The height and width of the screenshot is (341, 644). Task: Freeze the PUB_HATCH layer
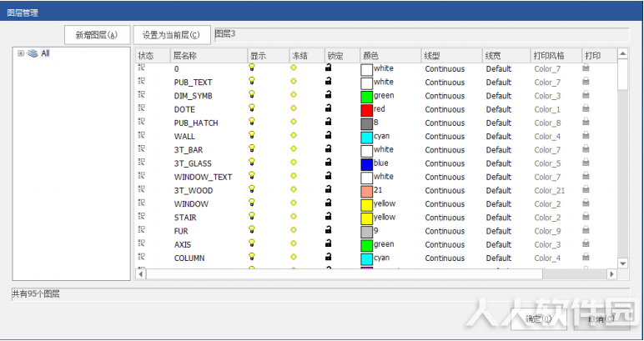294,122
